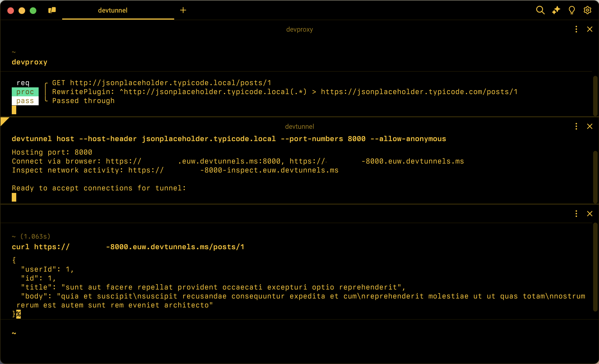Click the req label in the devproxy block

24,83
